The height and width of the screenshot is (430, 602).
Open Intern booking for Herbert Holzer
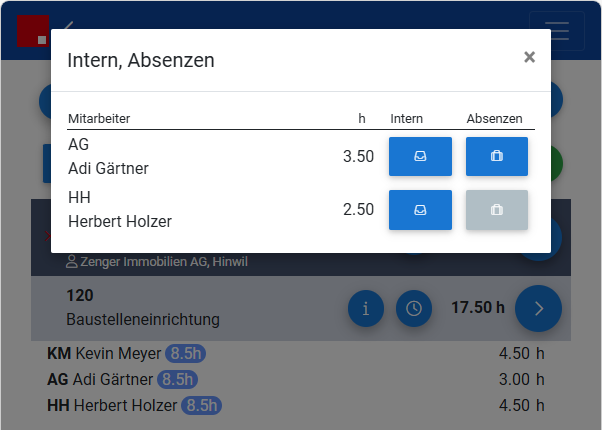pos(420,210)
